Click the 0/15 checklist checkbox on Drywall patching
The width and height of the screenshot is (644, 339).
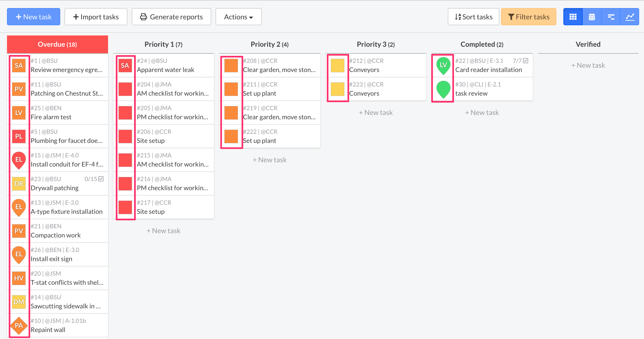101,179
